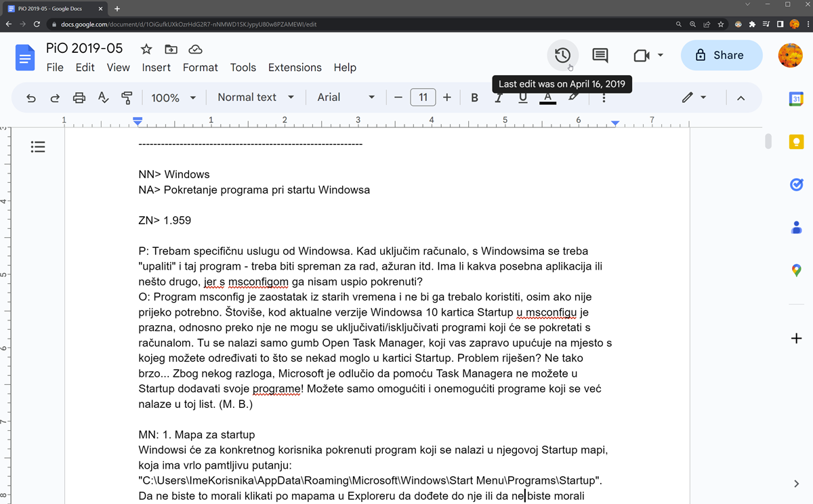
Task: Open Contacts side panel
Action: 796,228
